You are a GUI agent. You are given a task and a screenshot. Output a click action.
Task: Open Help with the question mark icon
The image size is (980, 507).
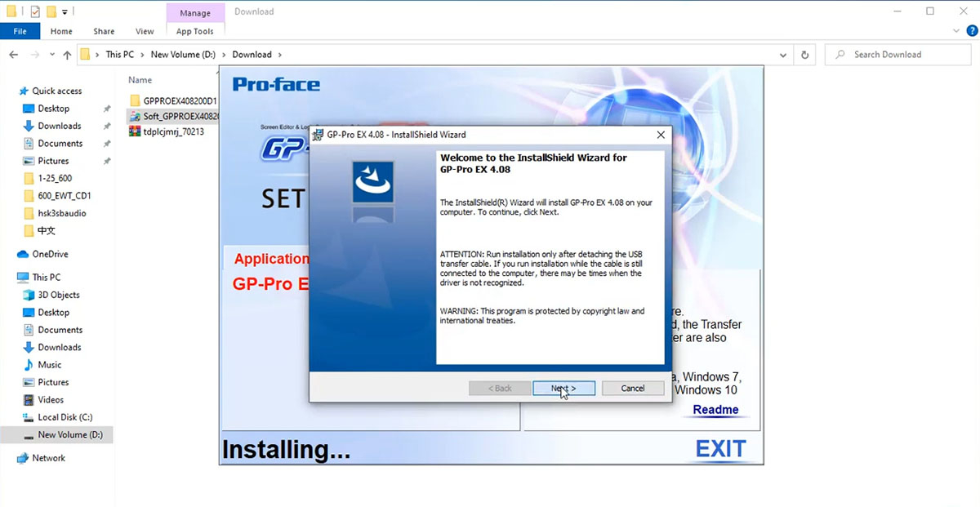pyautogui.click(x=972, y=30)
